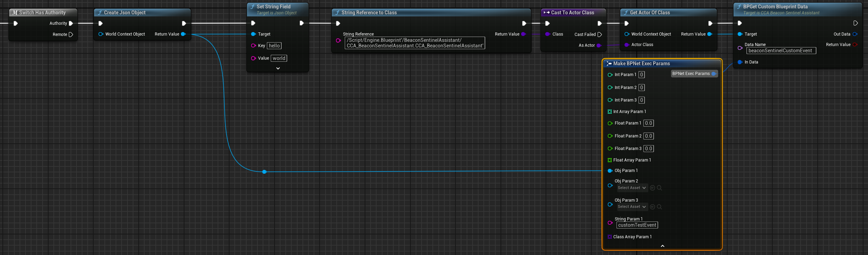Click Create Json Object's Return Value pin

click(x=183, y=34)
